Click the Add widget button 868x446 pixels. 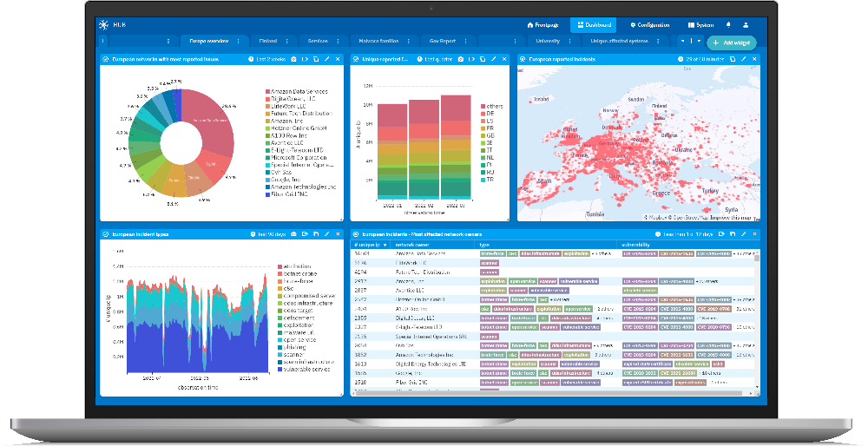[x=731, y=42]
